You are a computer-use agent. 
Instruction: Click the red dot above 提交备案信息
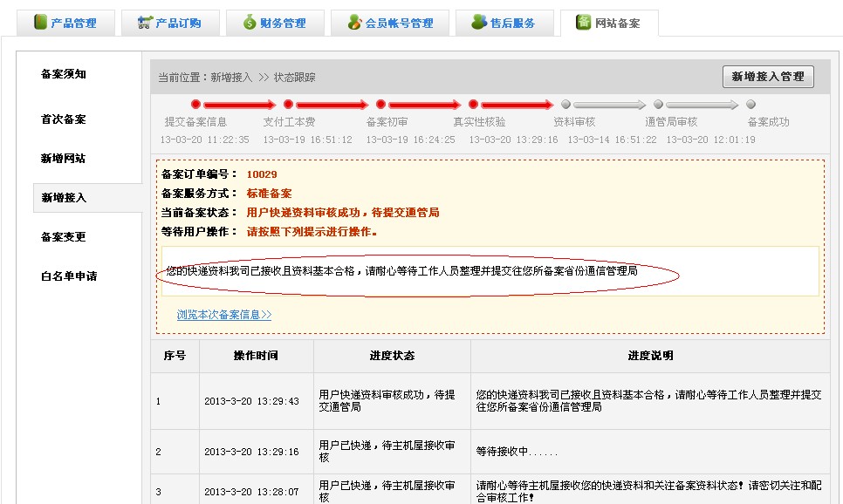195,105
